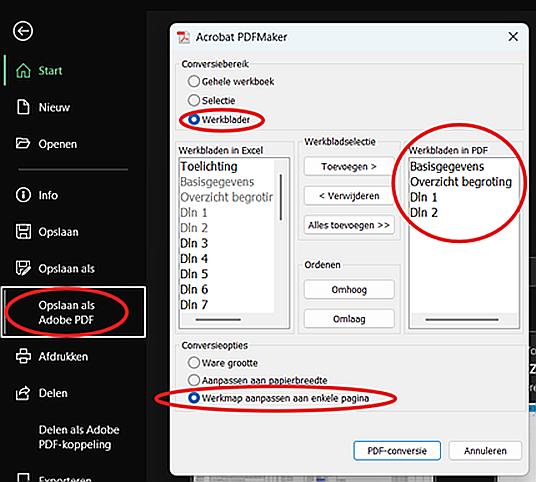Click the Start home icon
Screen dimensions: 536x482
pyautogui.click(x=23, y=71)
